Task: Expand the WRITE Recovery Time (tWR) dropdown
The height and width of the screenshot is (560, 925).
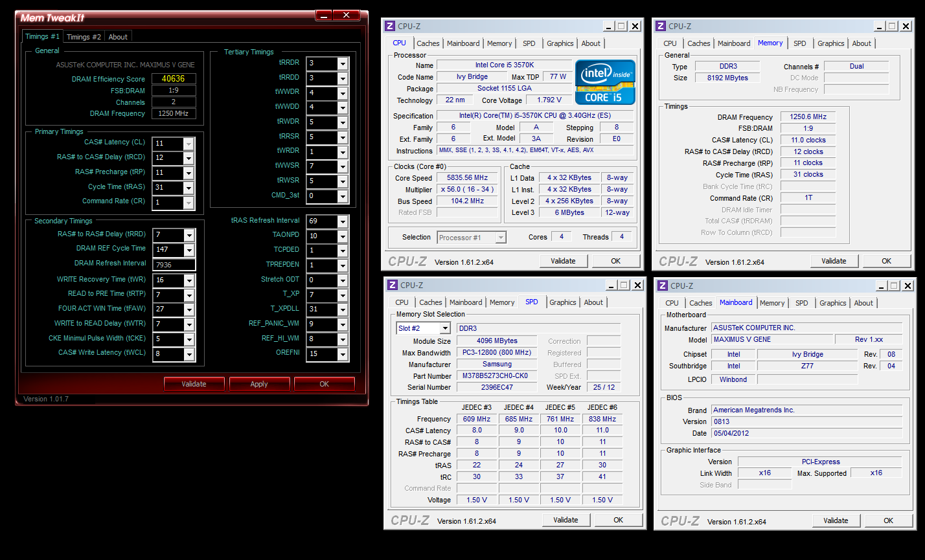Action: [188, 281]
